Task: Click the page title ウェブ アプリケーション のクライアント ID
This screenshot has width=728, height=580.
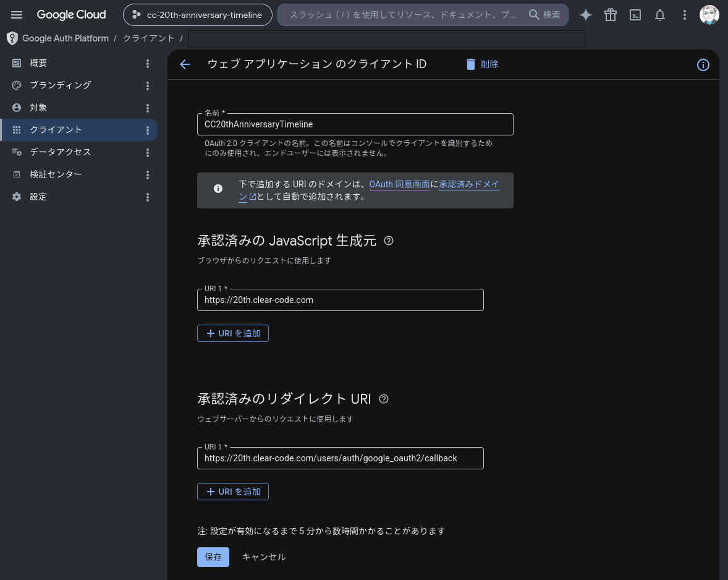Action: point(316,64)
